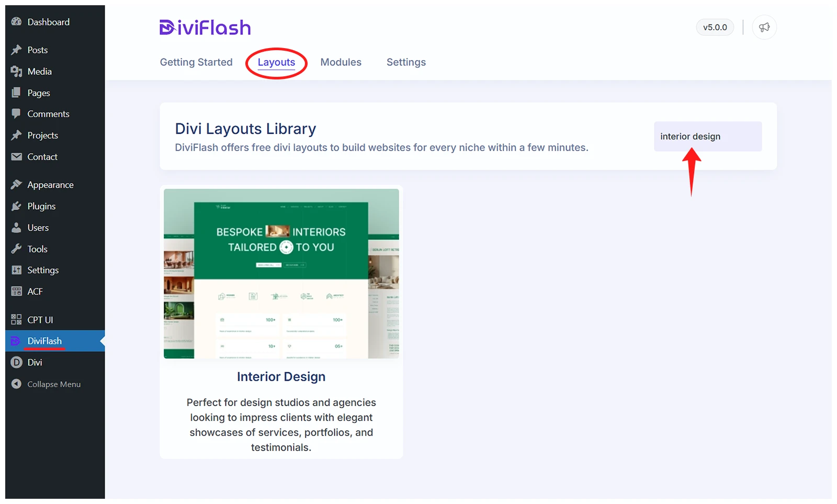Open Dashboard via its gauge icon

[17, 22]
